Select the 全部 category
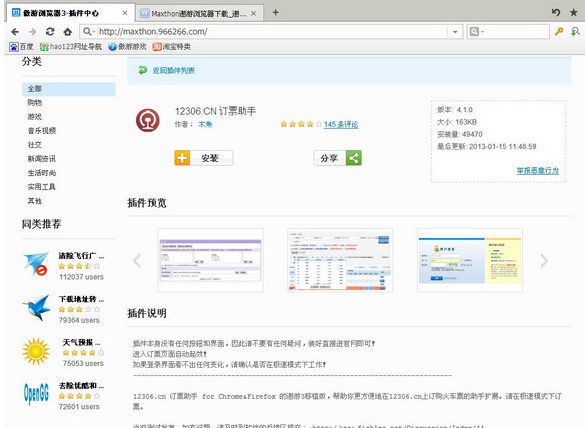585x428 pixels. point(69,89)
